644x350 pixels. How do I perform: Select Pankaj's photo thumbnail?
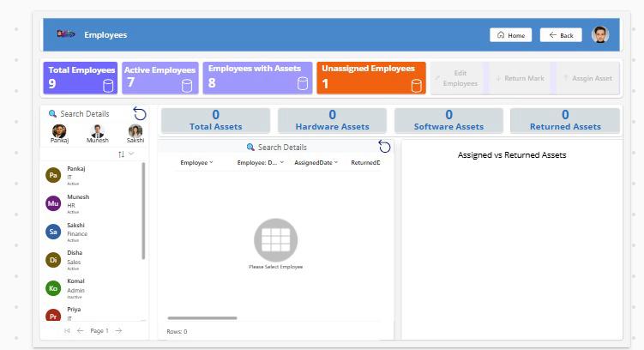(59, 131)
